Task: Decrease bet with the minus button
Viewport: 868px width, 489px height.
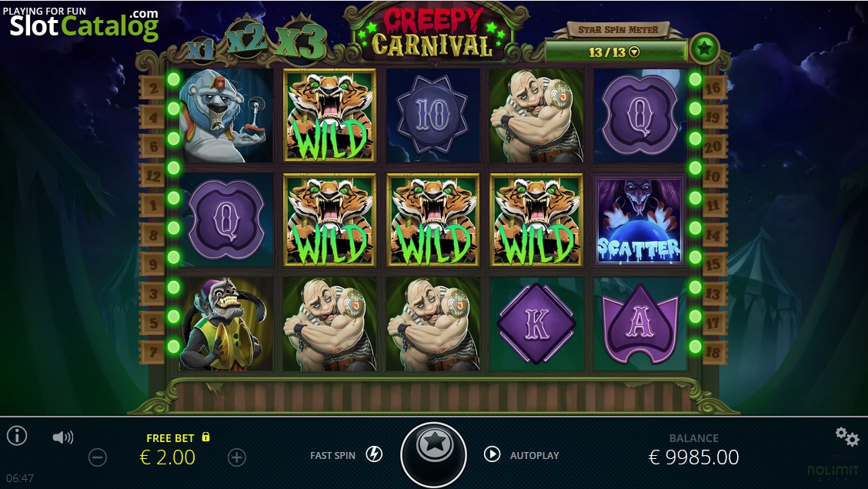Action: [98, 457]
